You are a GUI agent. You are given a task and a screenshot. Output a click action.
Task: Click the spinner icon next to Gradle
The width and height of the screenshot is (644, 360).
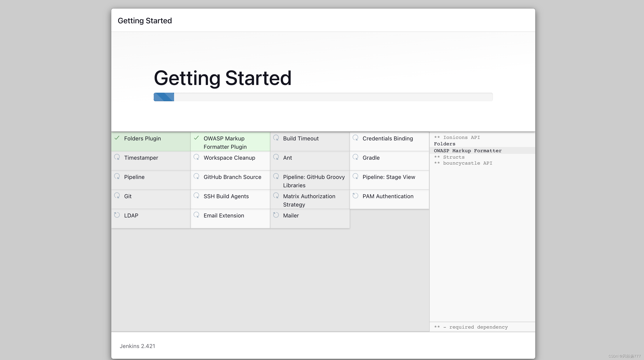[x=355, y=157]
